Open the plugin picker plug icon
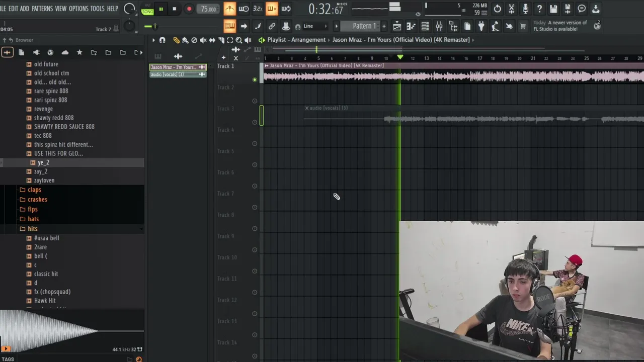644x362 pixels. pyautogui.click(x=481, y=26)
